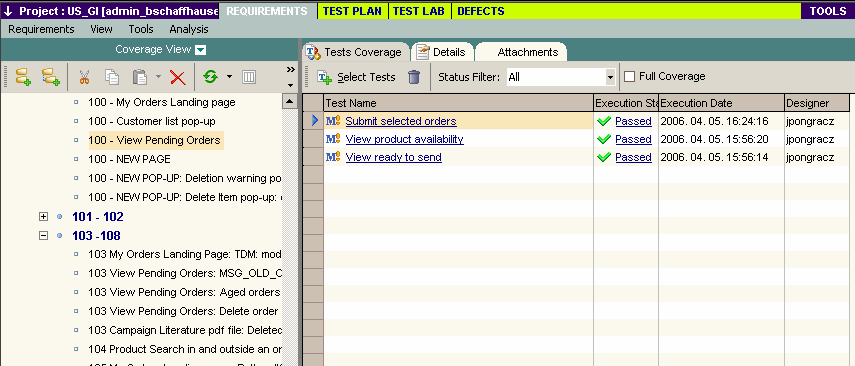Click the New Requirement icon
855x366 pixels.
[23, 77]
